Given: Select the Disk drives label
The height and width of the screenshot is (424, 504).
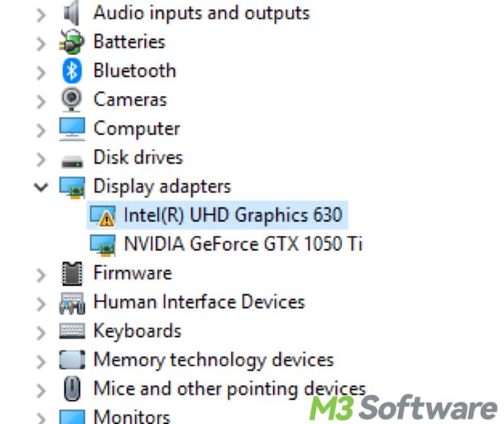Looking at the screenshot, I should tap(138, 158).
